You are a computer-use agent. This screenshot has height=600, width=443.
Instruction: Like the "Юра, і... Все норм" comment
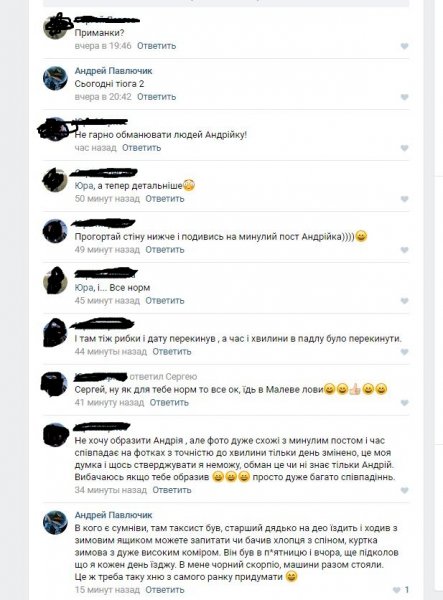point(404,301)
